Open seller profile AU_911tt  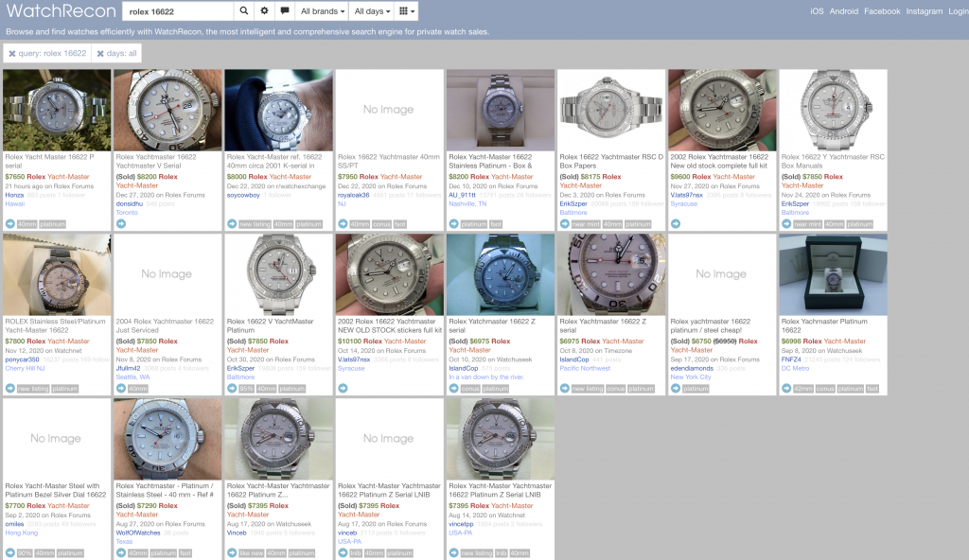(462, 195)
